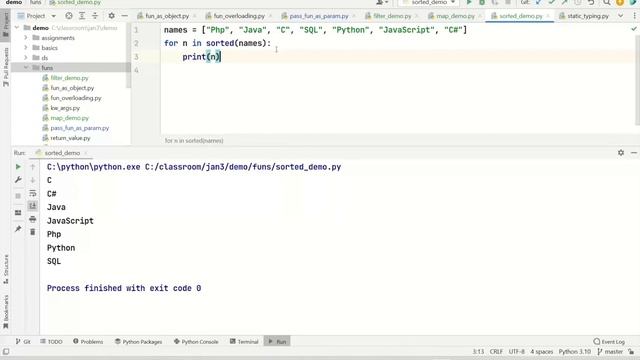Toggle the Bookmarks sidebar button
The height and width of the screenshot is (360, 640).
[6, 312]
